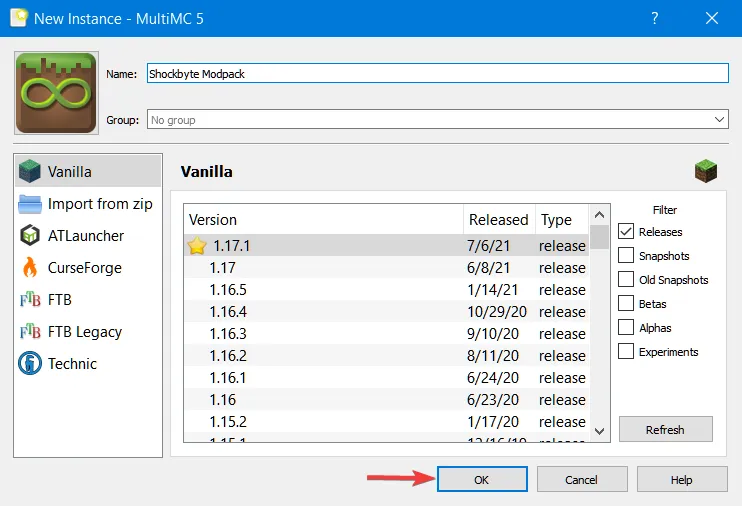Click the Help button
The image size is (742, 506).
tap(682, 479)
